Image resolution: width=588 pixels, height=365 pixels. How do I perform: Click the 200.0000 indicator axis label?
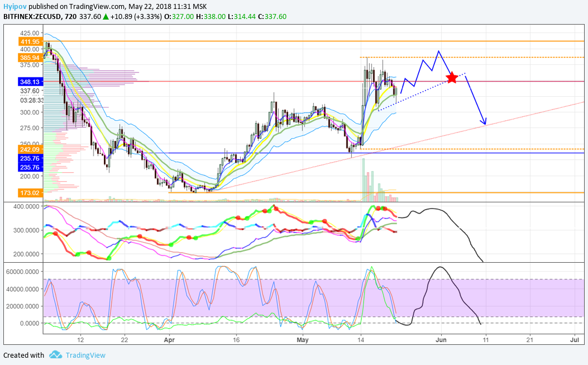(26, 254)
